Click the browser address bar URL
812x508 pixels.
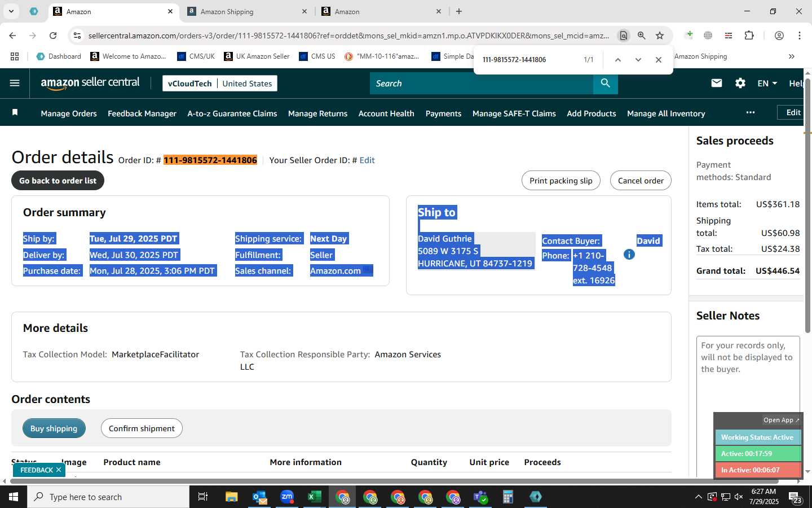click(348, 36)
